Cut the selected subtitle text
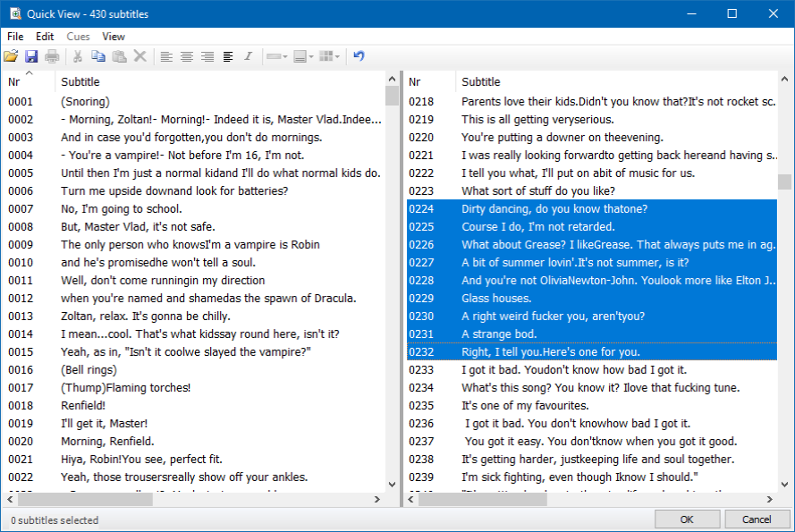Image resolution: width=795 pixels, height=532 pixels. (x=79, y=55)
